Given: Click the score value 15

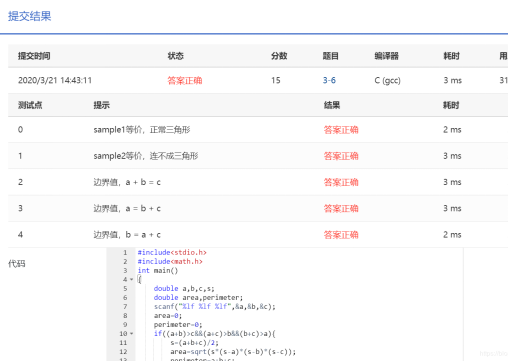Looking at the screenshot, I should (x=276, y=80).
